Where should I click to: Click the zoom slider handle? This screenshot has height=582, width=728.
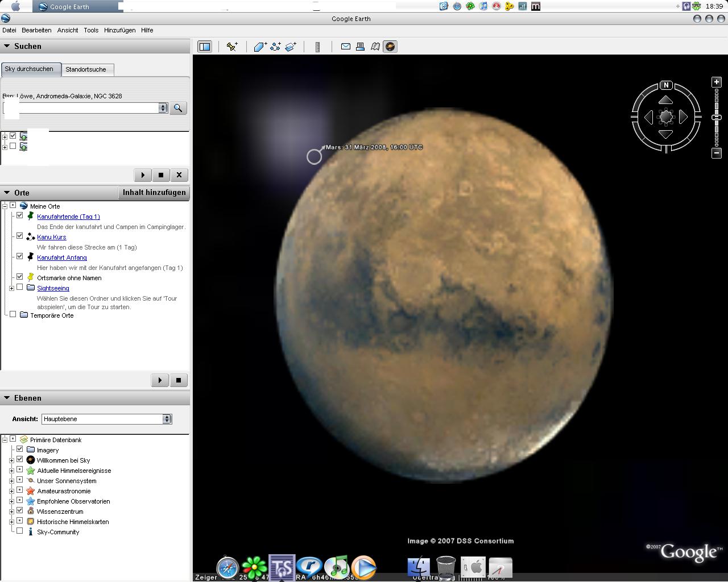click(717, 117)
